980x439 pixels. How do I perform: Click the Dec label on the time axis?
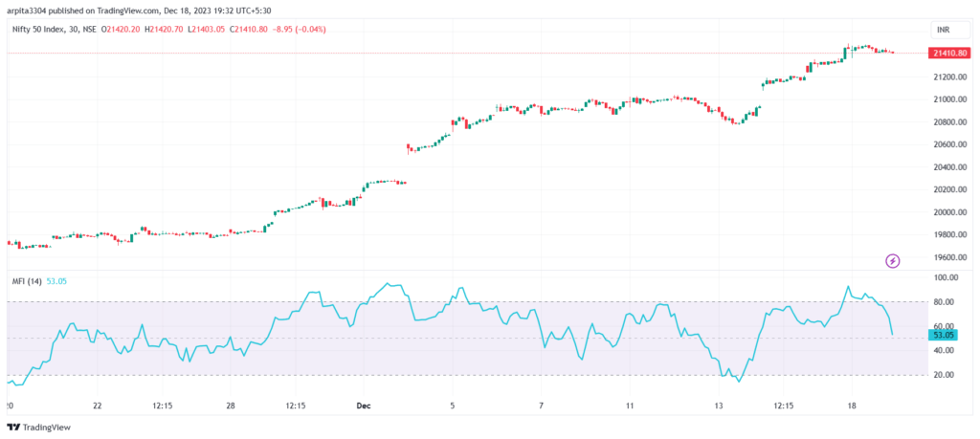tap(364, 406)
